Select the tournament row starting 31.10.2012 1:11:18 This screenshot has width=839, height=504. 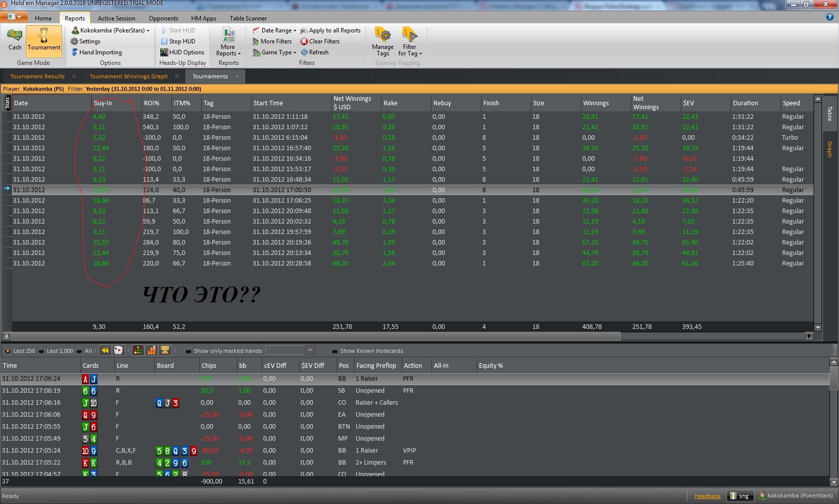tap(413, 117)
